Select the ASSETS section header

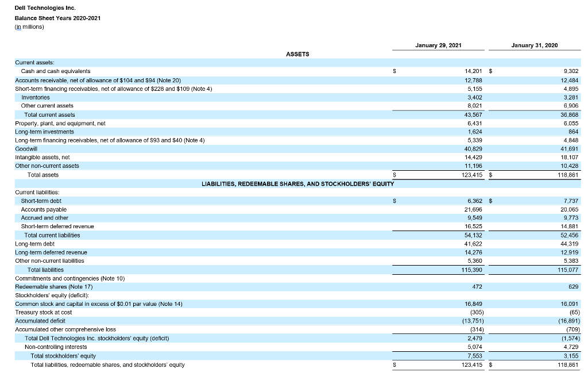297,53
